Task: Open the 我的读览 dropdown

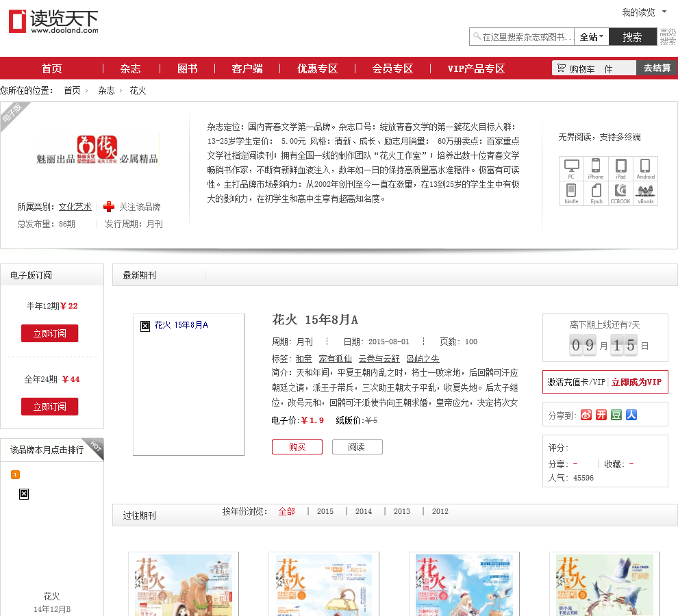Action: (x=644, y=12)
